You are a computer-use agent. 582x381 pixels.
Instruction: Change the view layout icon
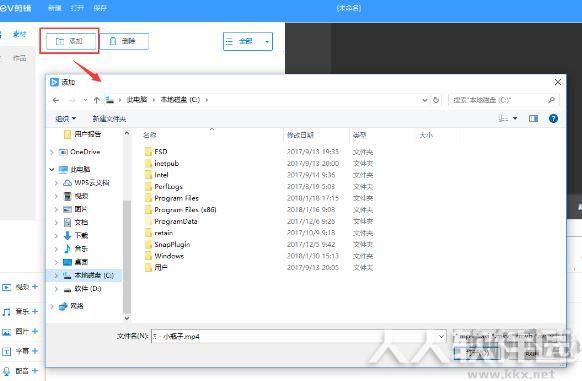coord(503,118)
